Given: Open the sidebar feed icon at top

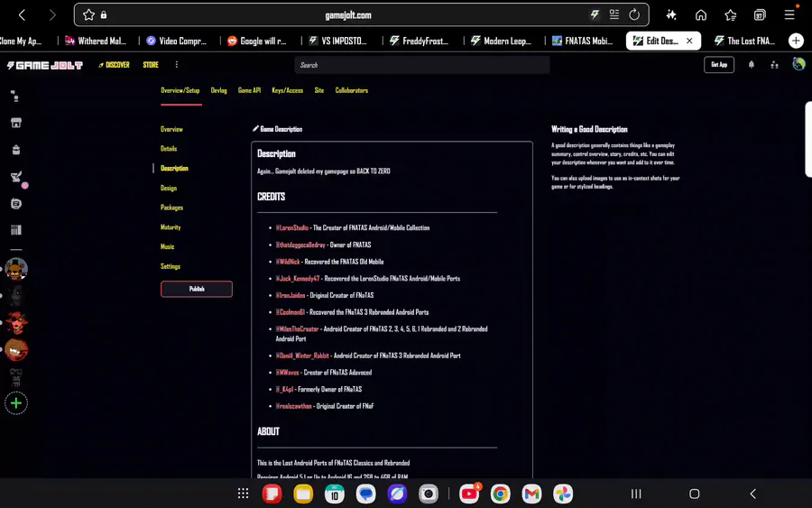Looking at the screenshot, I should click(16, 96).
